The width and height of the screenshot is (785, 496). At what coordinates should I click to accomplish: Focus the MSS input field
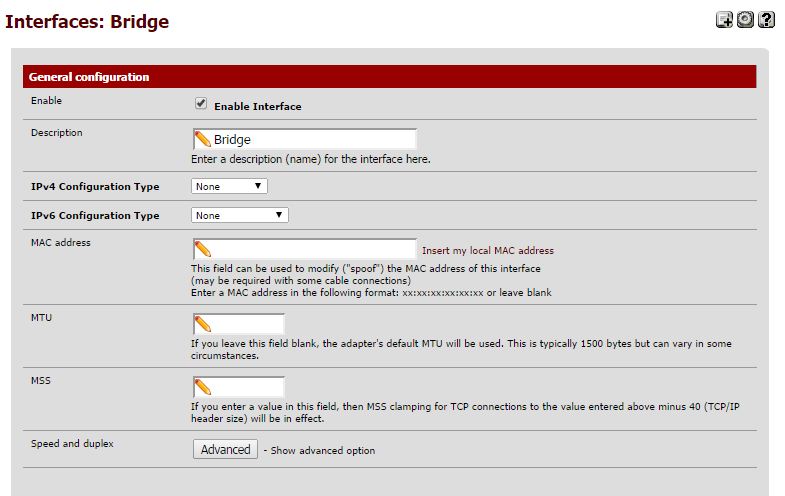pyautogui.click(x=239, y=387)
